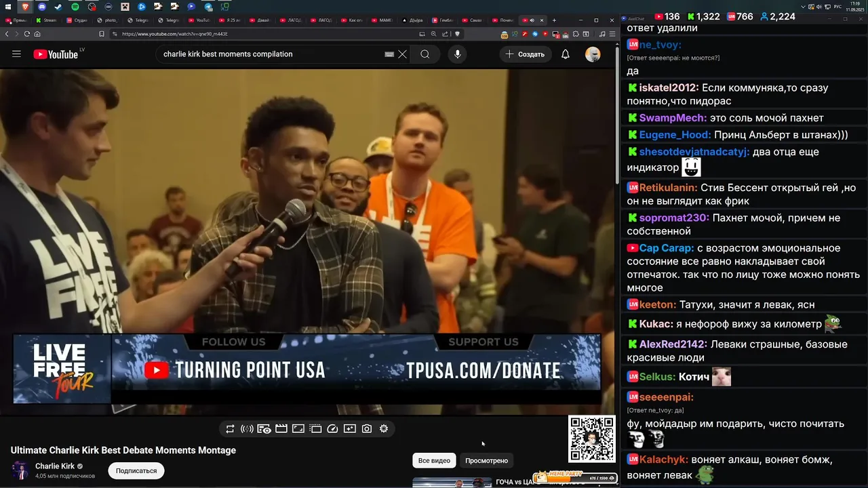The width and height of the screenshot is (868, 488).
Task: Switch to the Stream tab
Action: coord(47,20)
